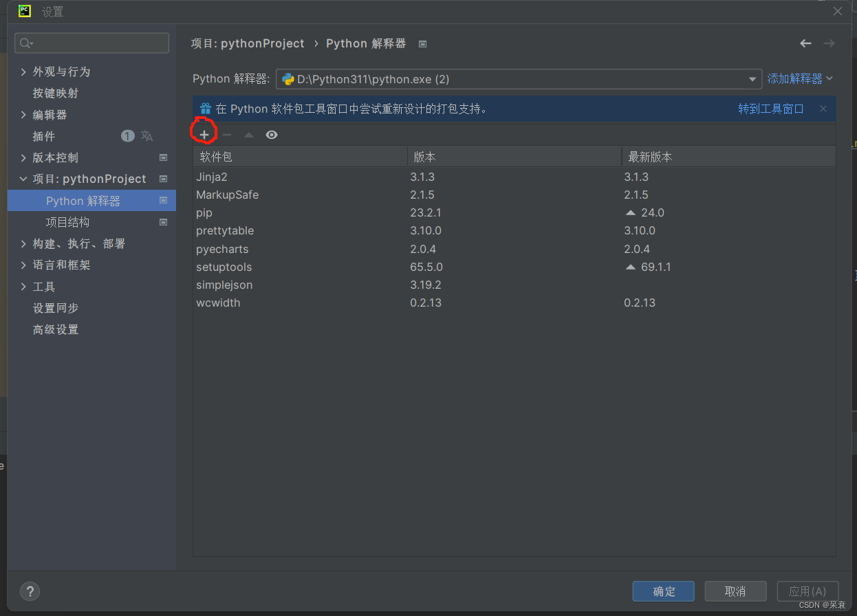Select the Jinja2 package row
The height and width of the screenshot is (616, 857).
(x=514, y=177)
